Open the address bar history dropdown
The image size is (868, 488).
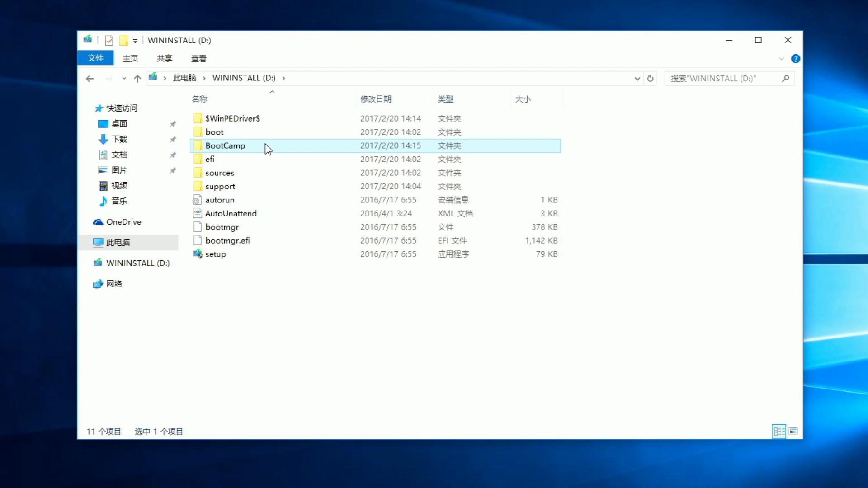[x=637, y=79]
